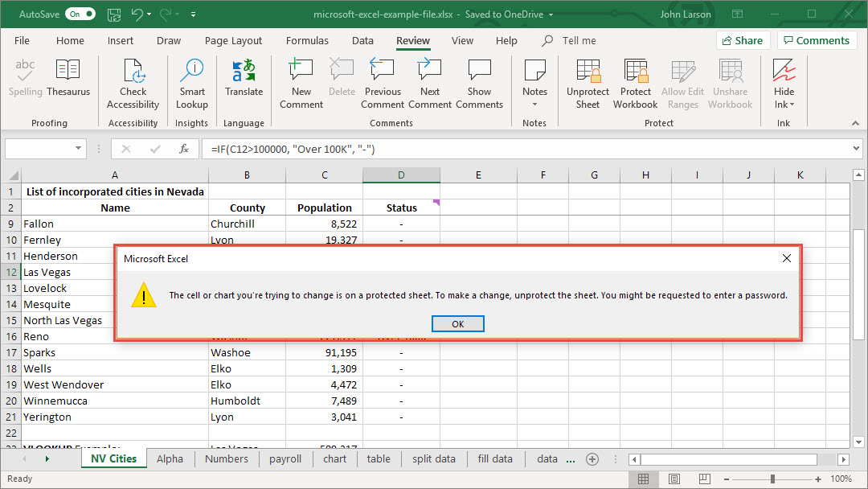Open Smart Lookup insights
Viewport: 868px width, 489px height.
click(x=191, y=84)
